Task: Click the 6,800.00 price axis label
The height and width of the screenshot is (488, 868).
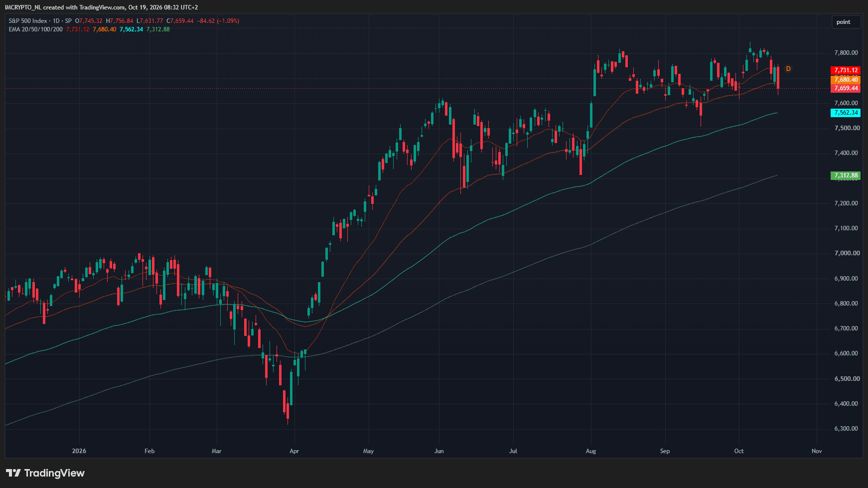Action: (846, 304)
